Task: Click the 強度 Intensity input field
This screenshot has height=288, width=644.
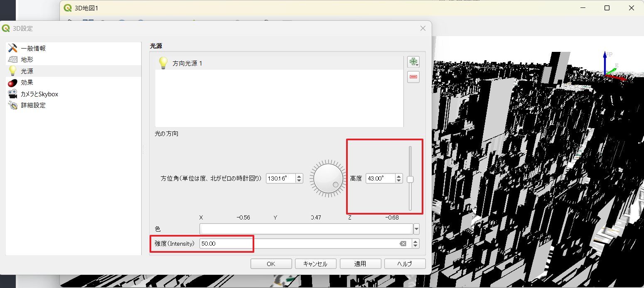Action: [x=305, y=244]
